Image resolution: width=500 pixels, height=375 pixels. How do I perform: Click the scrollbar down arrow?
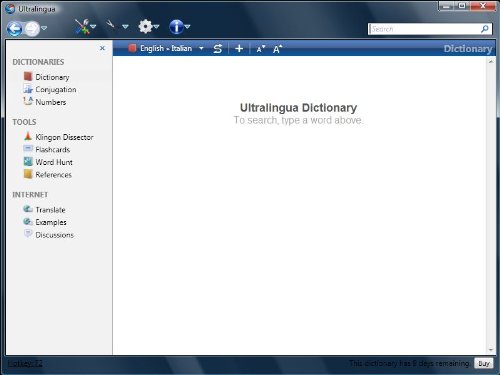pyautogui.click(x=491, y=350)
